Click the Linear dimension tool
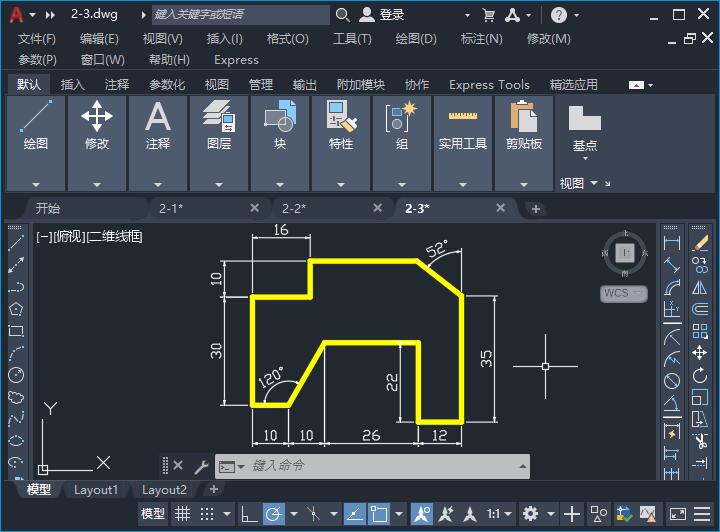The height and width of the screenshot is (532, 720). click(672, 243)
